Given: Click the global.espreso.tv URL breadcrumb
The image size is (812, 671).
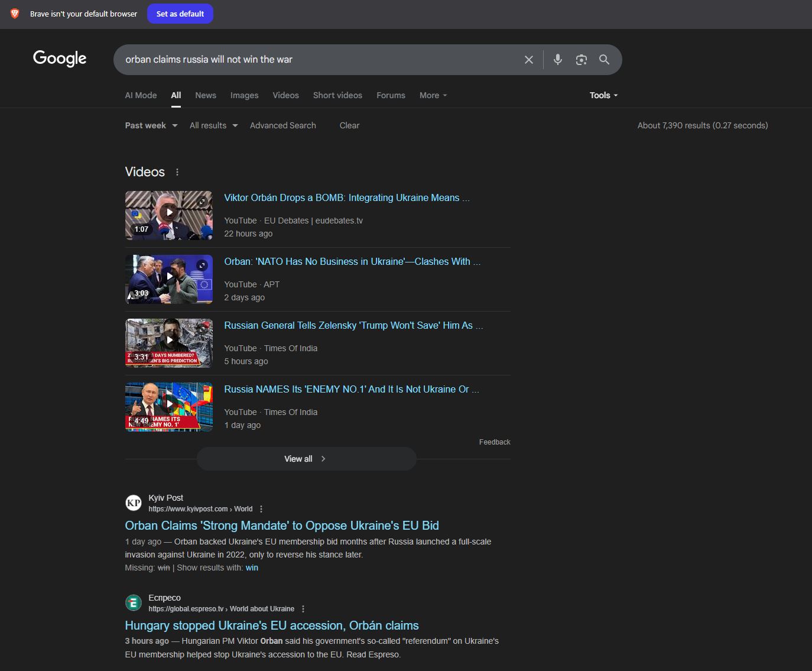Looking at the screenshot, I should [221, 609].
